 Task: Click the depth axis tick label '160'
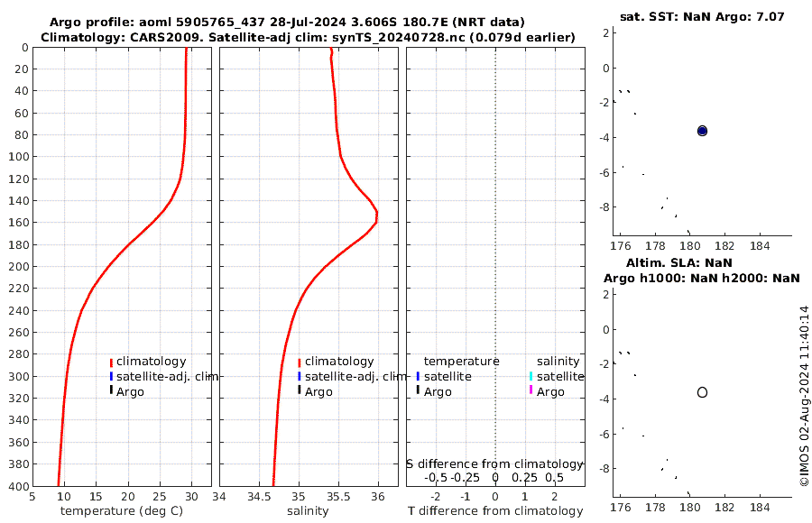coord(20,222)
